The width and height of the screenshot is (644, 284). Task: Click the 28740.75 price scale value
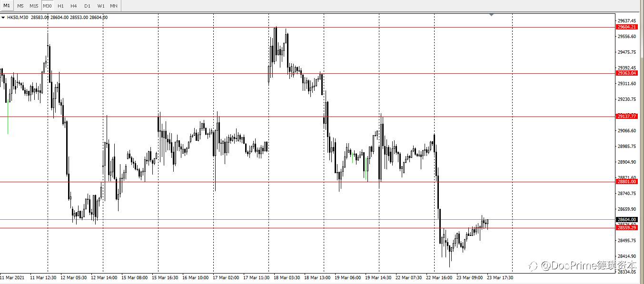click(x=627, y=194)
